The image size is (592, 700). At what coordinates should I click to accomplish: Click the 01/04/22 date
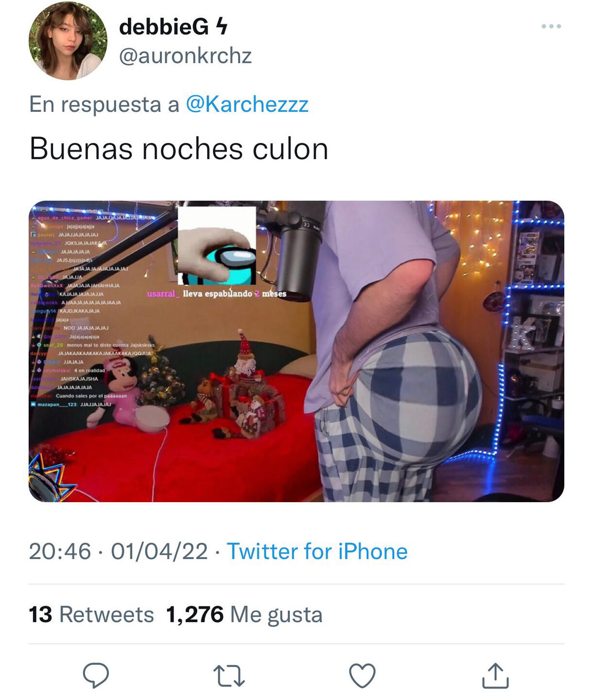[159, 551]
